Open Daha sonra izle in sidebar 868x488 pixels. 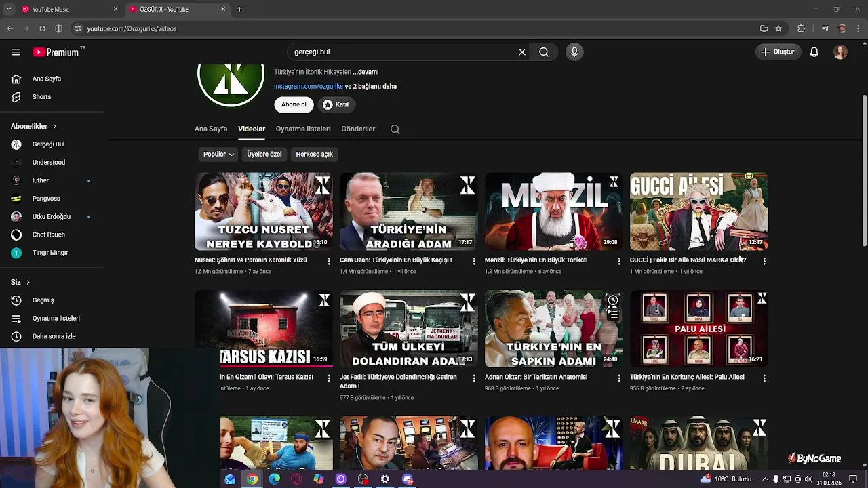[x=54, y=336]
